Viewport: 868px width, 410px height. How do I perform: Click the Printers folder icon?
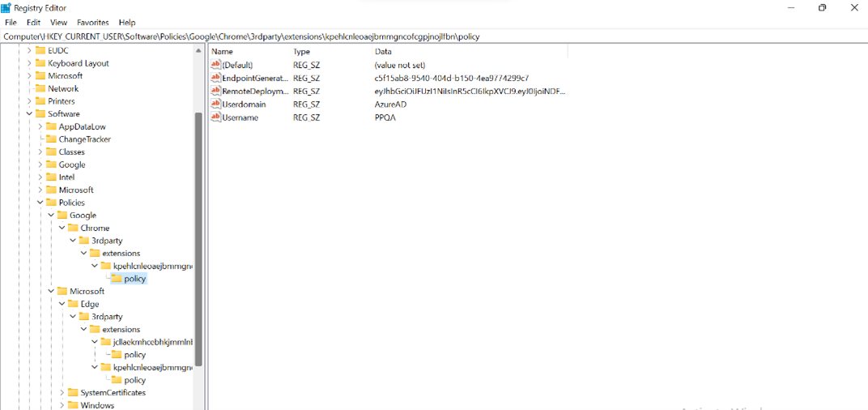[x=40, y=101]
